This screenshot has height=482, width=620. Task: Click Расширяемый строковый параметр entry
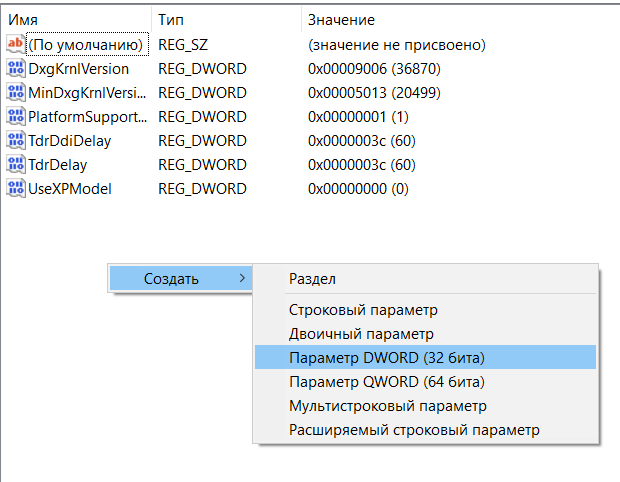pos(414,430)
